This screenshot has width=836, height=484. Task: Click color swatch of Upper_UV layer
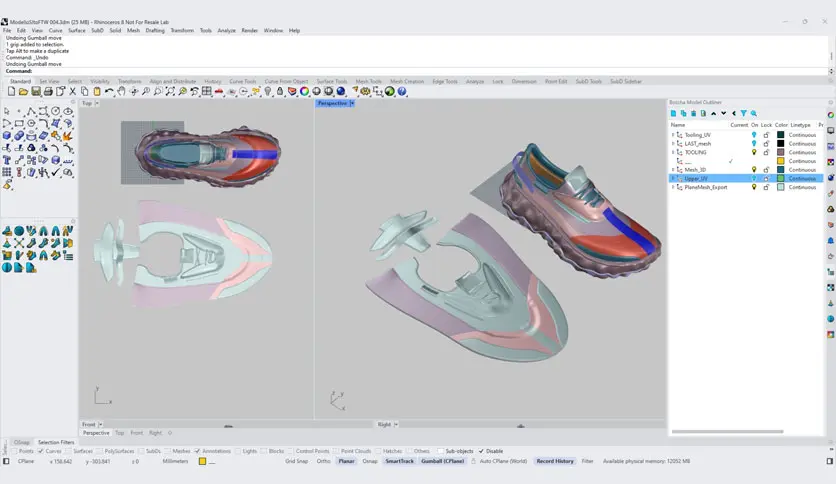(781, 179)
